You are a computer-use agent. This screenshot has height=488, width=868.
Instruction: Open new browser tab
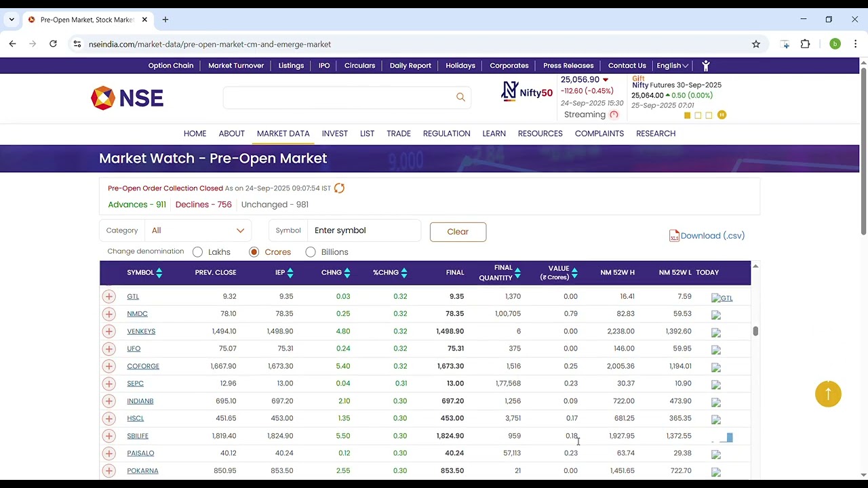coord(165,20)
